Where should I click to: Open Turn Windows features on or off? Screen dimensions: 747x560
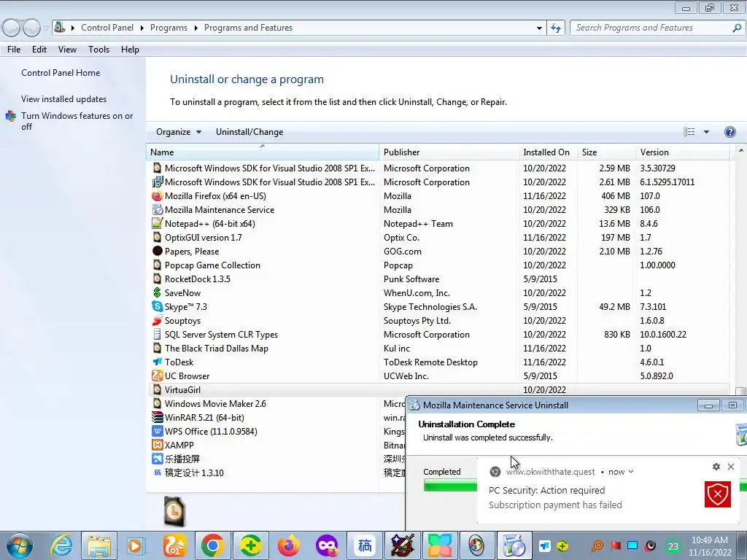(x=77, y=121)
